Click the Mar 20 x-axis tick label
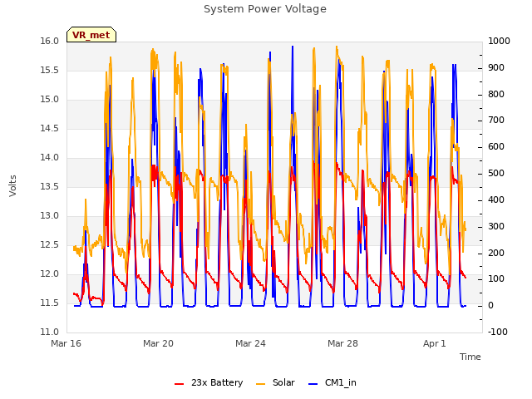Screen dimensions: 532x399 [x=158, y=343]
